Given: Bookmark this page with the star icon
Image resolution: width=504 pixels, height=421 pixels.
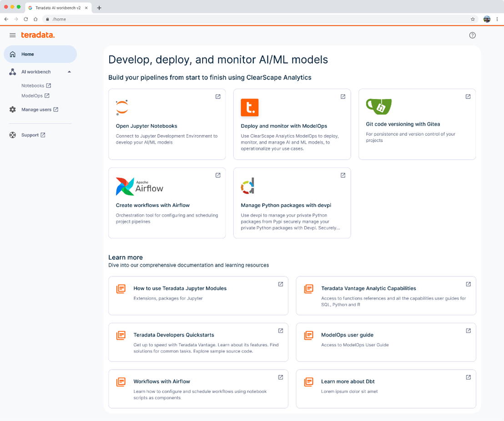Looking at the screenshot, I should click(473, 19).
